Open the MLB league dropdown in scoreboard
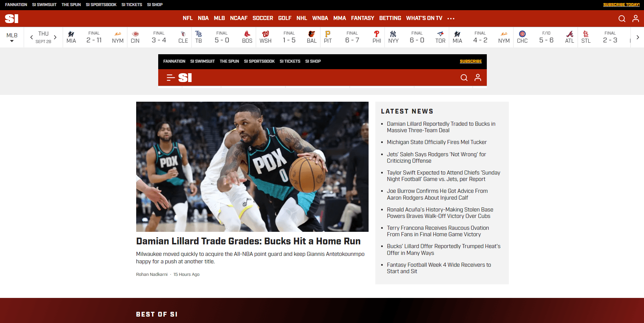This screenshot has height=323, width=644. (x=12, y=37)
